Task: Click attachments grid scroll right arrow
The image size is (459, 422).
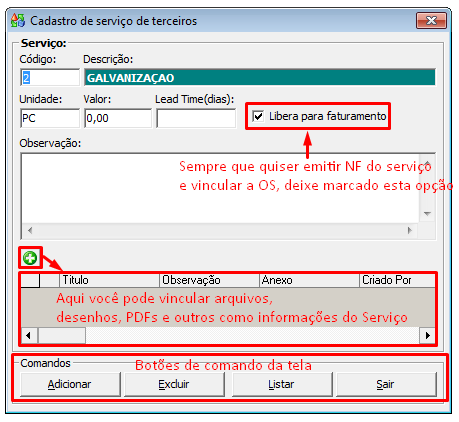Action: (427, 335)
